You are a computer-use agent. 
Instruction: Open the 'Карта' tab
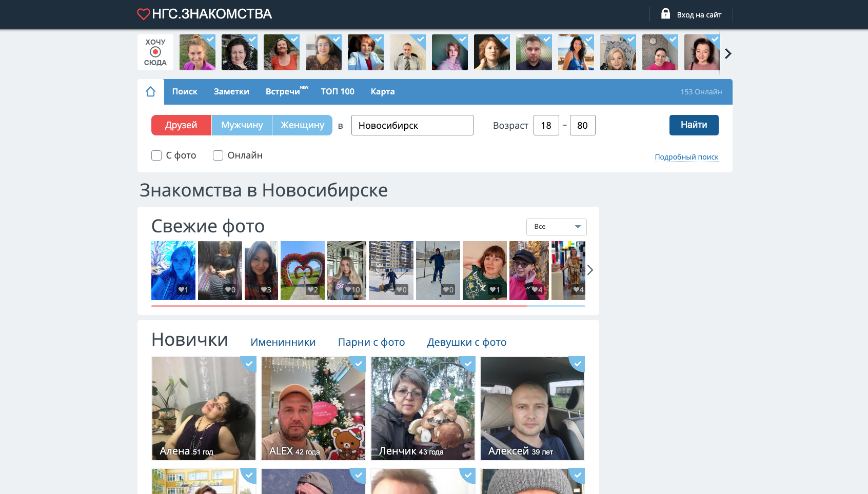click(383, 92)
